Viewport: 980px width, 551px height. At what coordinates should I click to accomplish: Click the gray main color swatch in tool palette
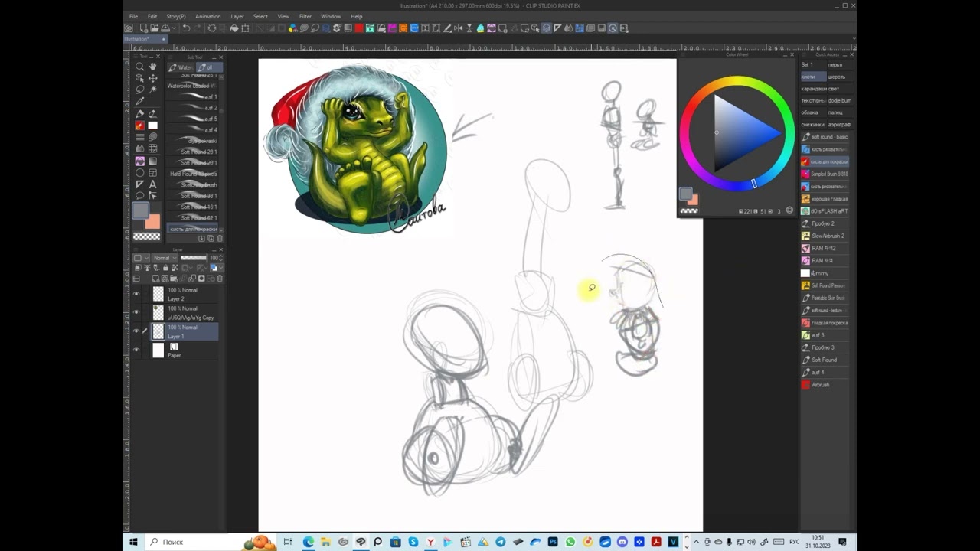click(x=140, y=210)
